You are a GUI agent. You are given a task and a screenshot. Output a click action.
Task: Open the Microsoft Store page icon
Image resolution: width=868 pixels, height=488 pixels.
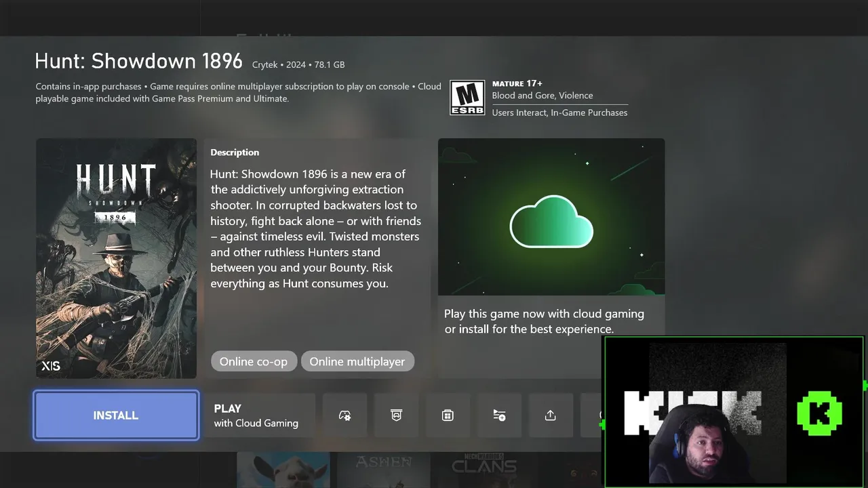(x=448, y=415)
